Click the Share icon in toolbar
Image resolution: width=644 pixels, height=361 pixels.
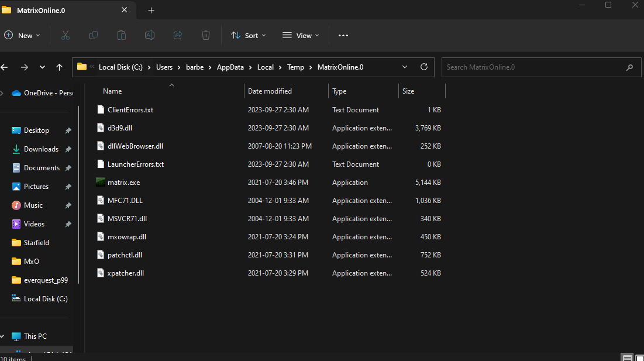178,35
